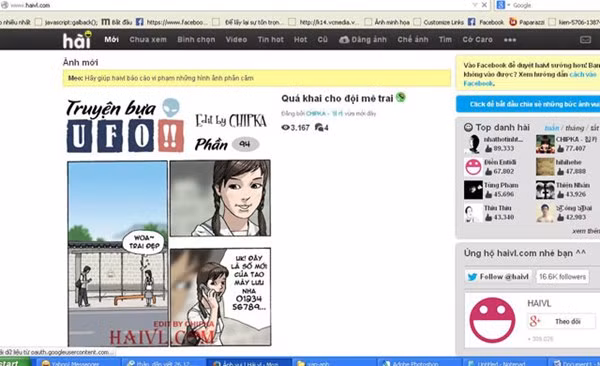Screen dimensions: 600x366
Task: Open top user with 89.333 likes
Action: pos(503,139)
